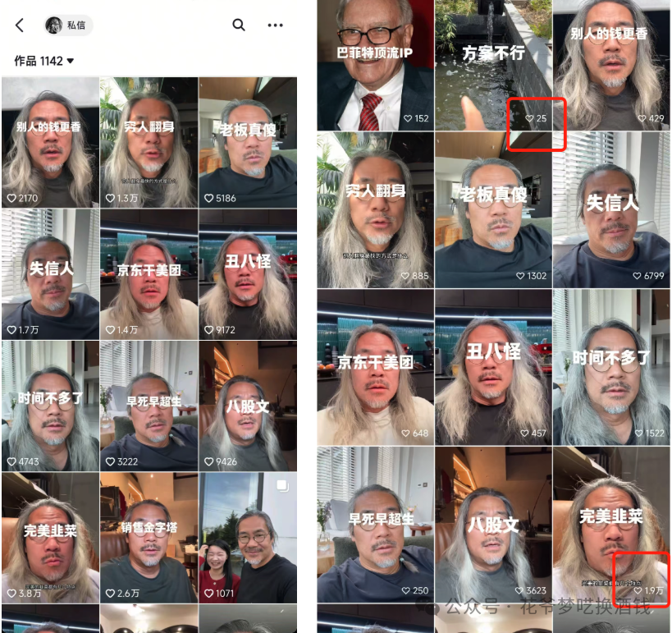Open 早死早超生 video with 250 likes
The height and width of the screenshot is (633, 672).
(376, 525)
